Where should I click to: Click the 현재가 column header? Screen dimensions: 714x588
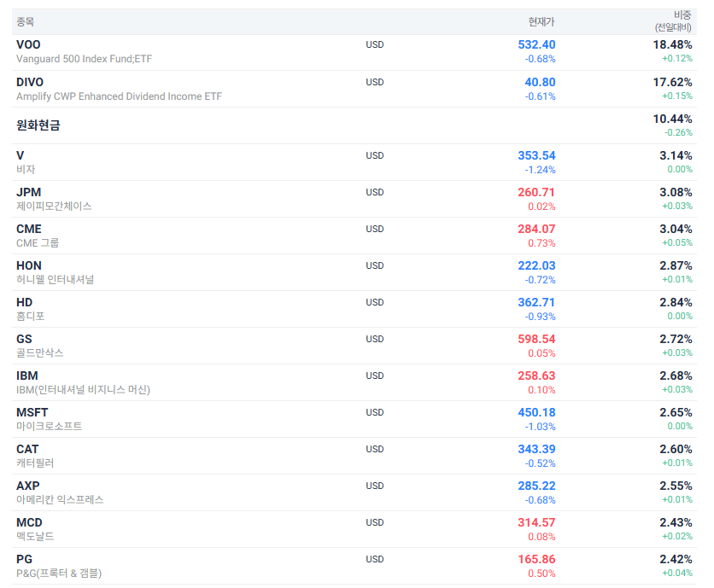tap(541, 21)
